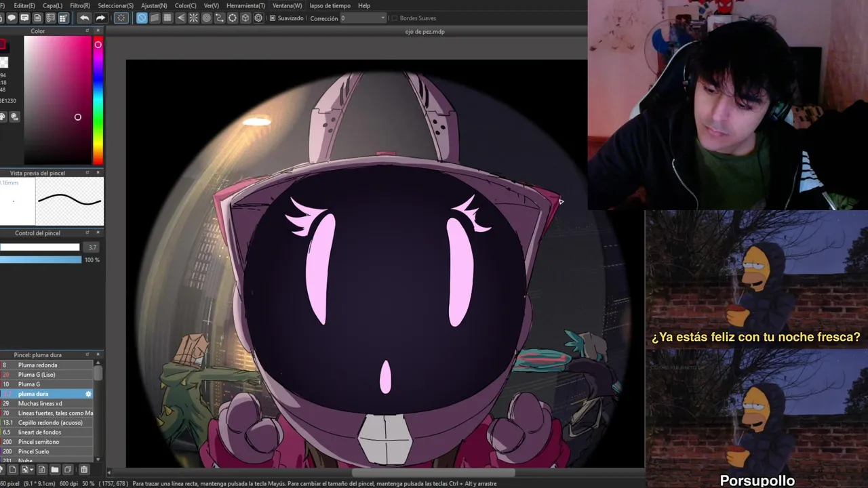The image size is (868, 488).
Task: Open the lapso de tiempo menu
Action: [330, 5]
